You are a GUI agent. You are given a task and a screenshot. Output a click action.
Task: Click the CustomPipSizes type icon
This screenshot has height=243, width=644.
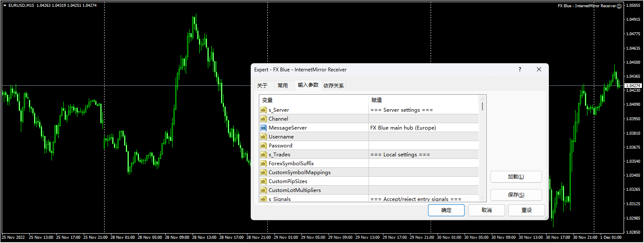(263, 181)
